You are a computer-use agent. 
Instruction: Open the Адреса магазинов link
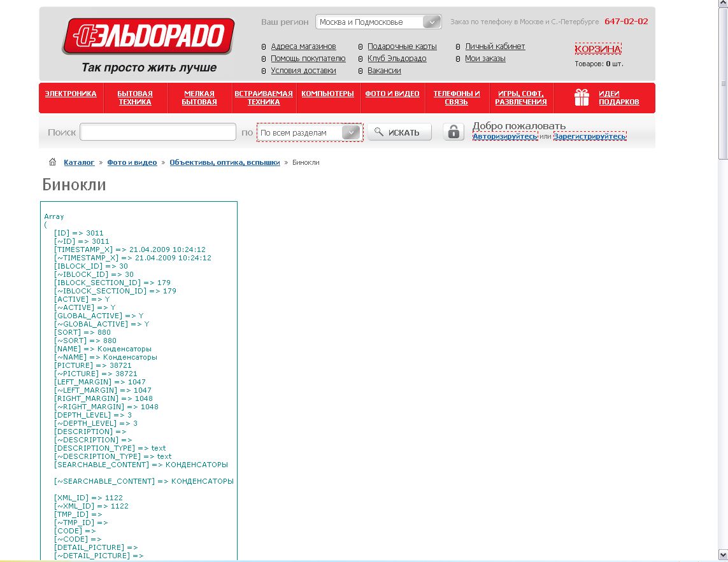tap(303, 46)
